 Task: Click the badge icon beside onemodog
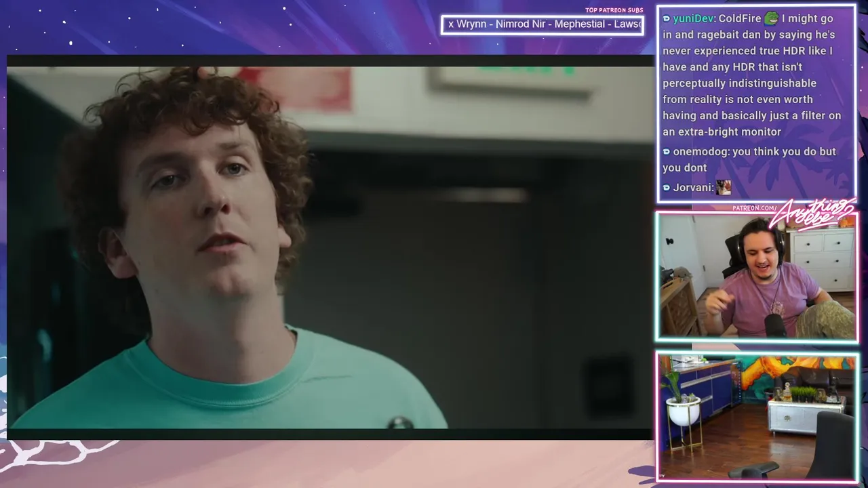click(667, 152)
